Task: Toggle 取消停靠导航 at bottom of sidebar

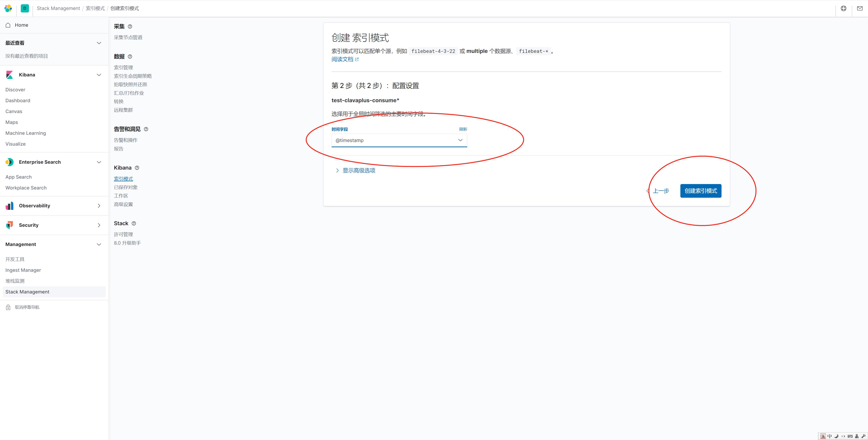Action: 26,307
